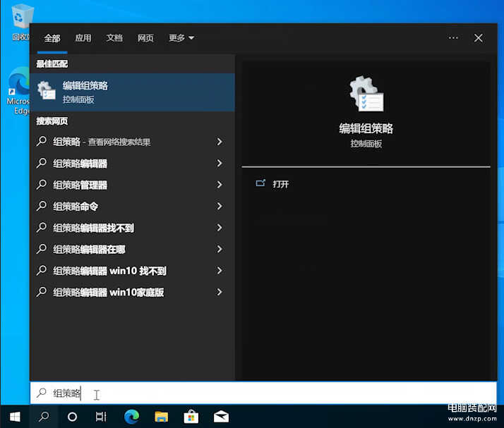Open the Mail app on the taskbar
504x428 pixels.
coord(221,417)
